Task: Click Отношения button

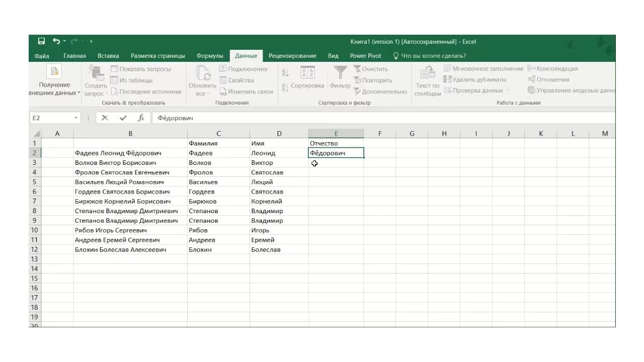Action: [548, 79]
